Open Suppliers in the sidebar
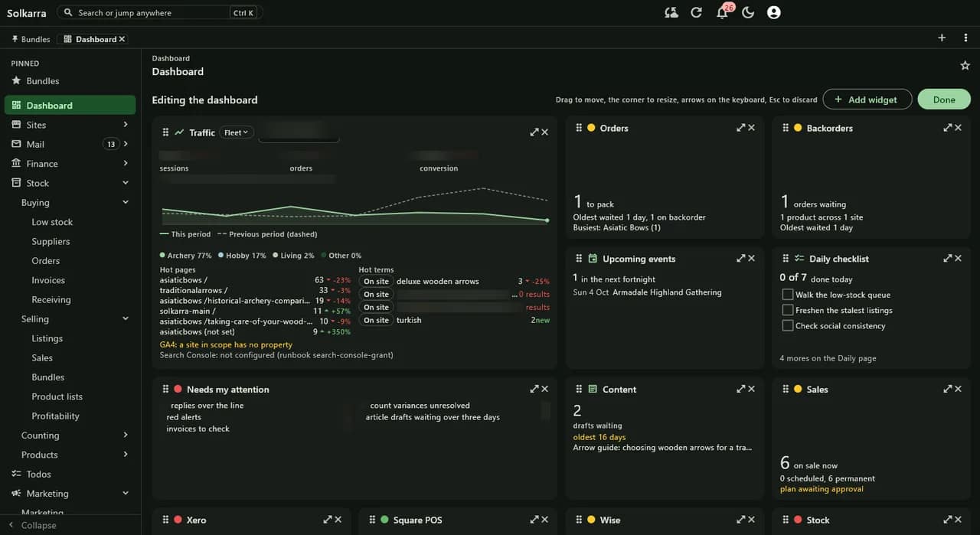Screen dimensions: 980x535 point(51,241)
